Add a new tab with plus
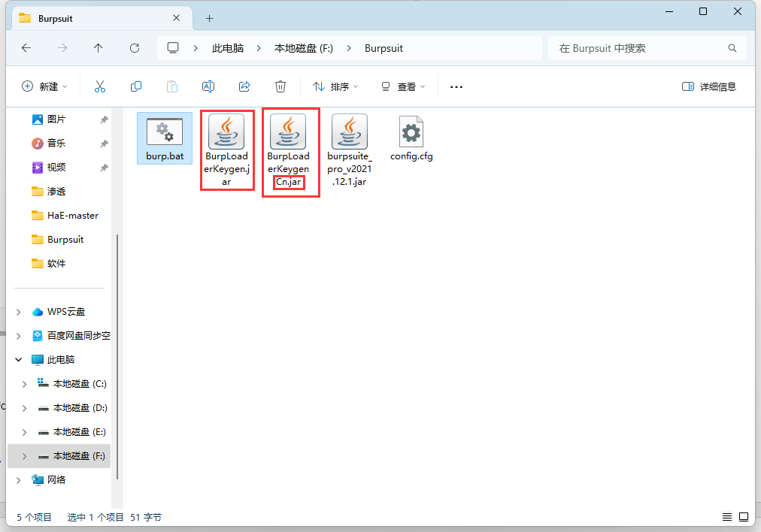 point(209,19)
